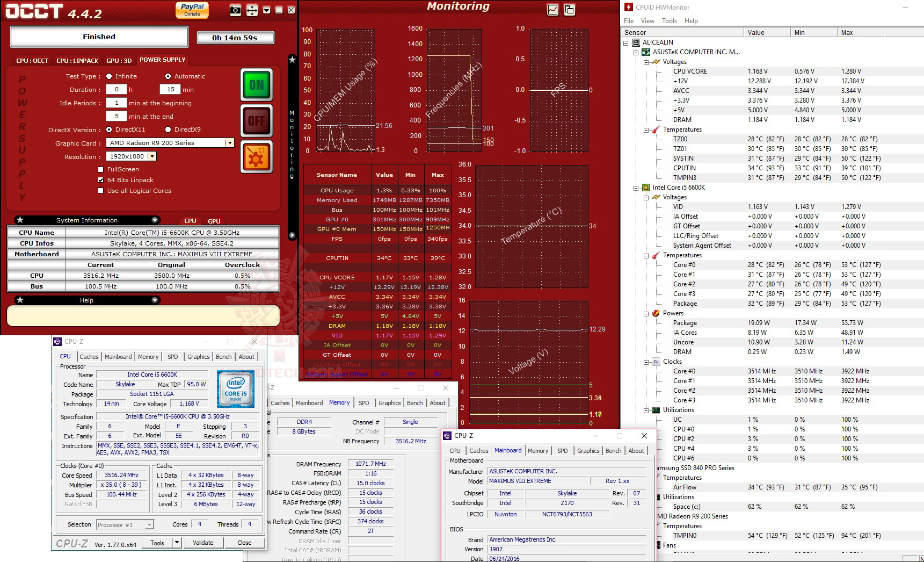The height and width of the screenshot is (562, 924).
Task: Toggle the 64 Bits Linpack checkbox
Action: tap(101, 180)
